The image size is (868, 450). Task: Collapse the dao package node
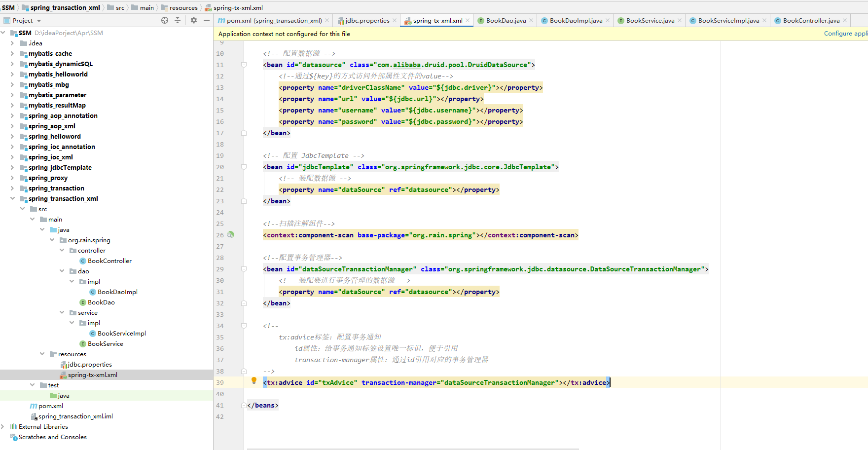[62, 271]
